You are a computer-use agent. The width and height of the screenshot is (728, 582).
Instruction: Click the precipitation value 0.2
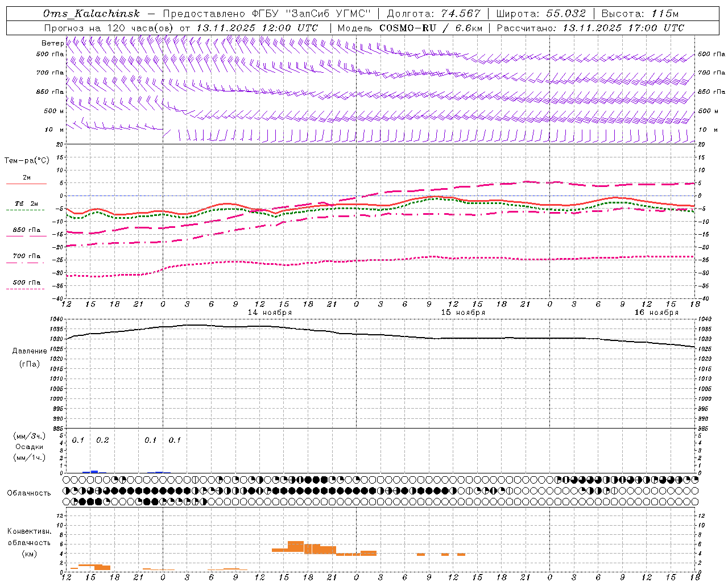pyautogui.click(x=102, y=440)
